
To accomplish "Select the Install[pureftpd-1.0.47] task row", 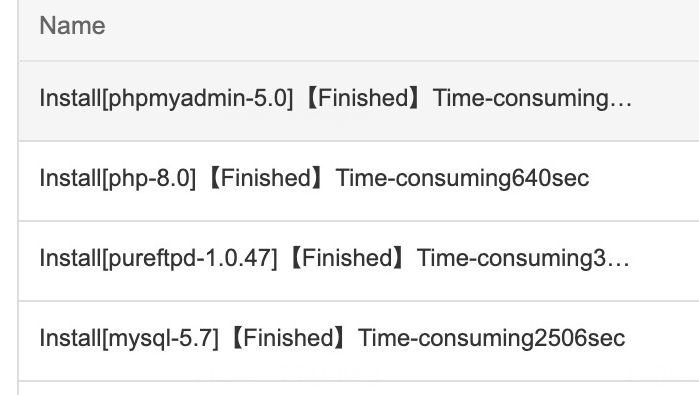I will [x=359, y=261].
